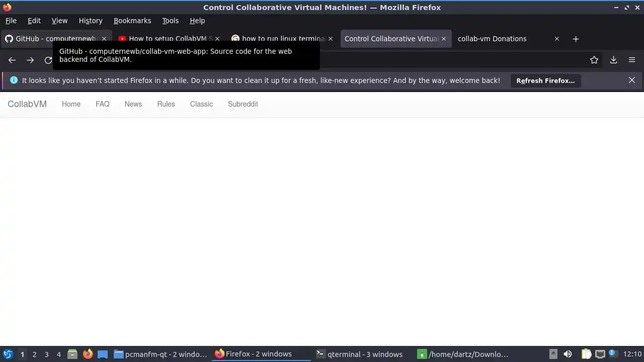This screenshot has height=362, width=644.
Task: Click the info icon in notification bar
Action: coord(14,80)
